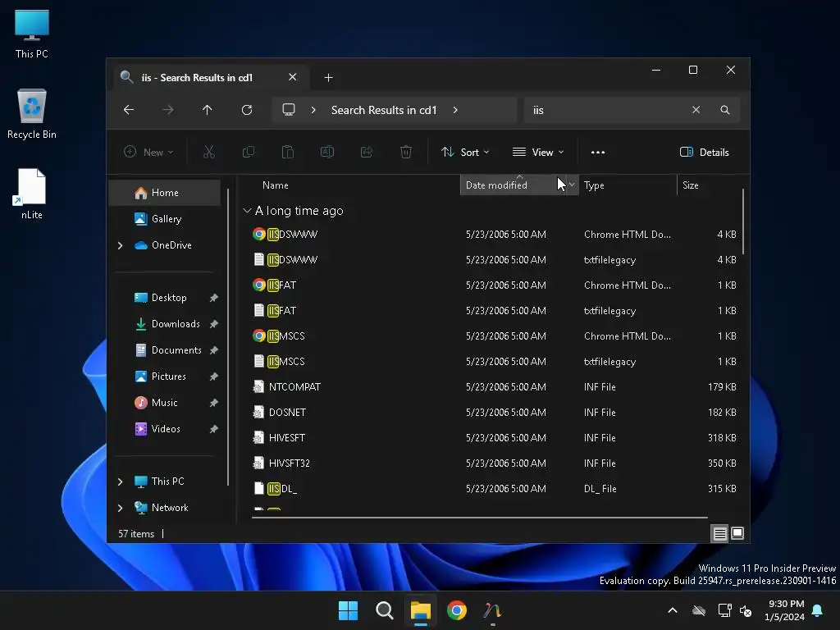Click the Share icon in toolbar
This screenshot has height=630, width=840.
pos(367,152)
